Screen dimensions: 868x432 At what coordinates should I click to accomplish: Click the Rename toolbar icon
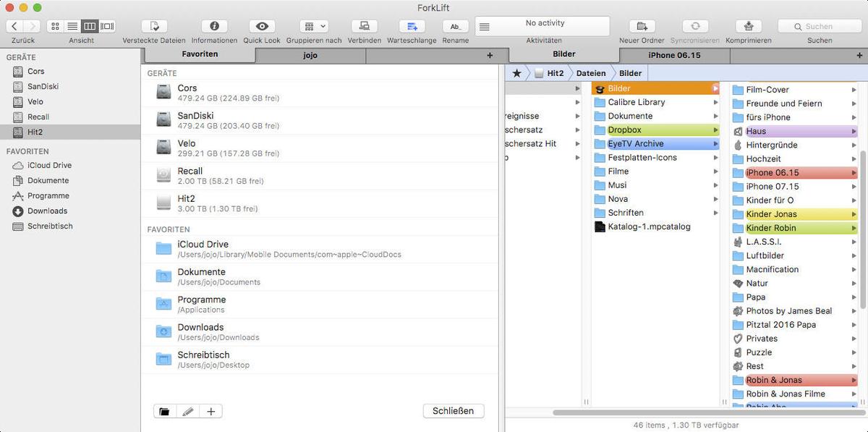(456, 26)
